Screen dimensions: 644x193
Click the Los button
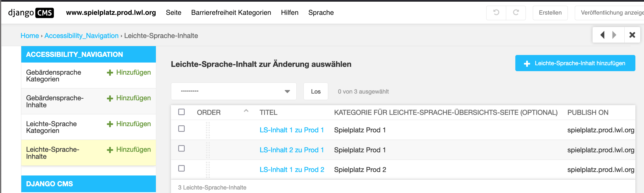point(316,91)
